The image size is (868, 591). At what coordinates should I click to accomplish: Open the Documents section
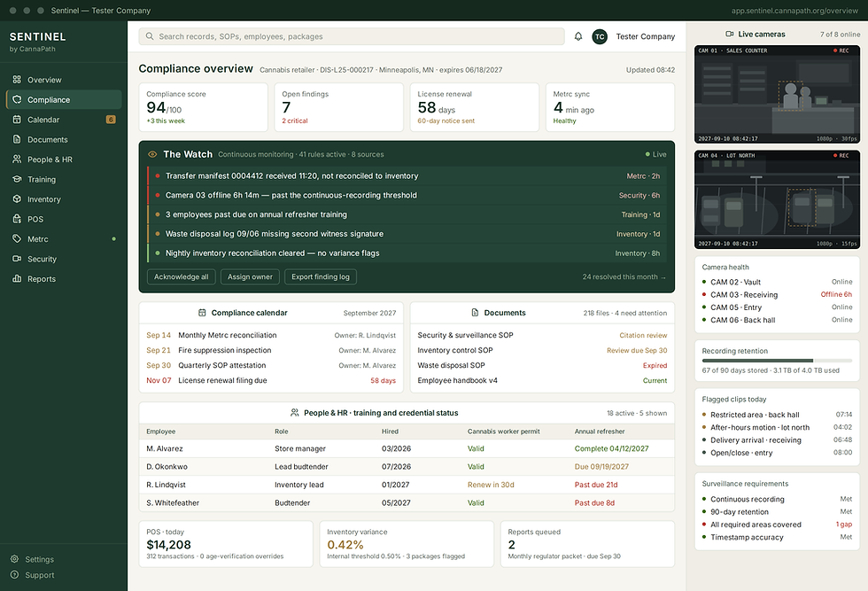(64, 140)
